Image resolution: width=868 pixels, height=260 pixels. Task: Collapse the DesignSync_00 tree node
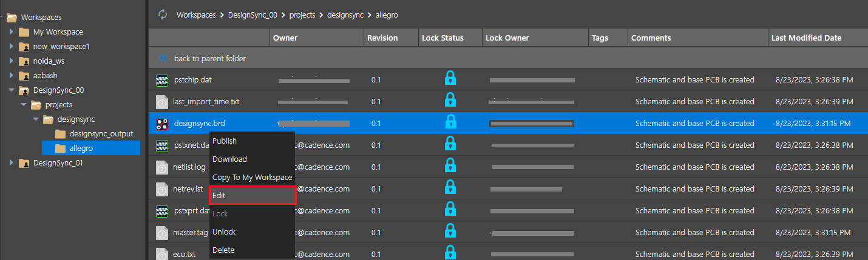11,90
